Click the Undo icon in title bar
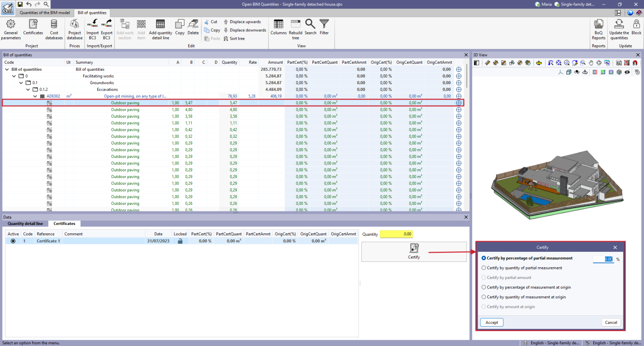 pos(29,4)
